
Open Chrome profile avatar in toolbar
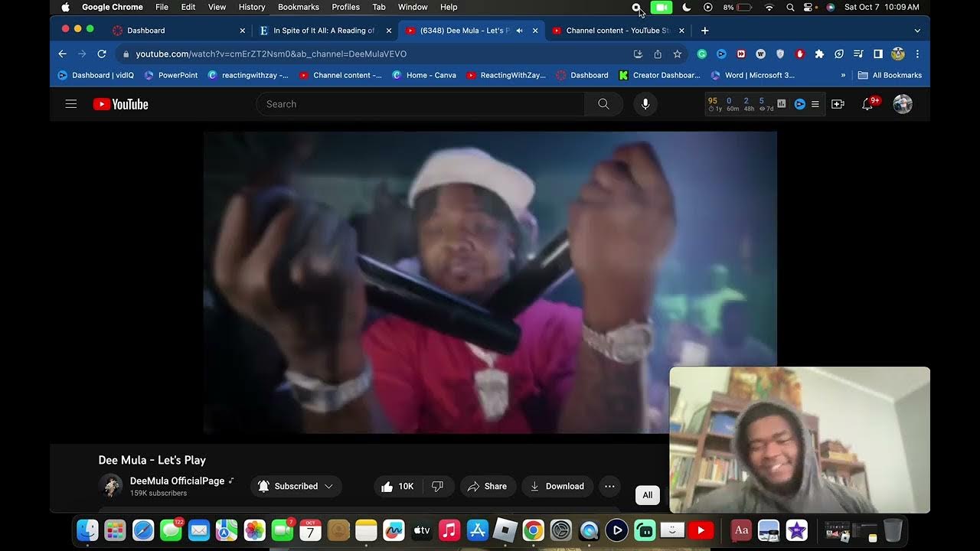point(898,54)
